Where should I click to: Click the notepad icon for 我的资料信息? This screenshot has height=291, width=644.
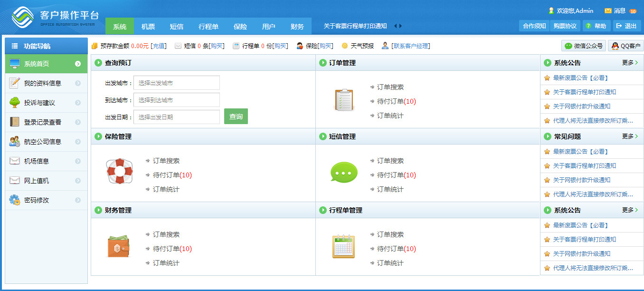[15, 83]
